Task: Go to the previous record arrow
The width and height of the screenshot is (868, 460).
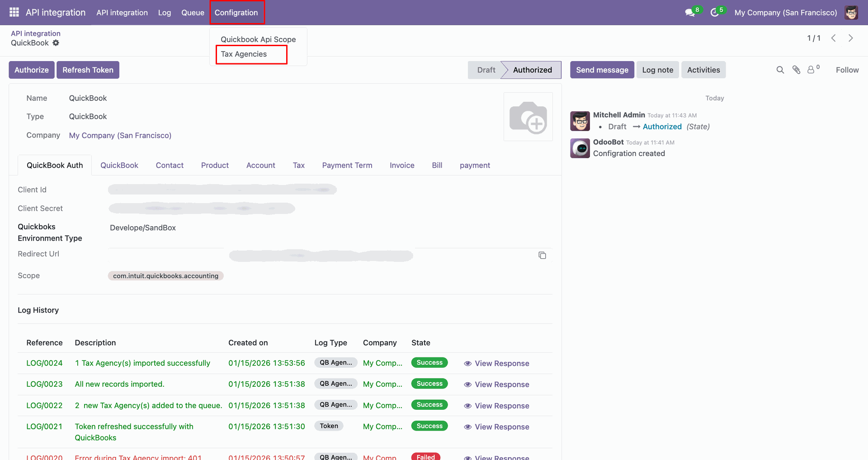Action: tap(834, 38)
